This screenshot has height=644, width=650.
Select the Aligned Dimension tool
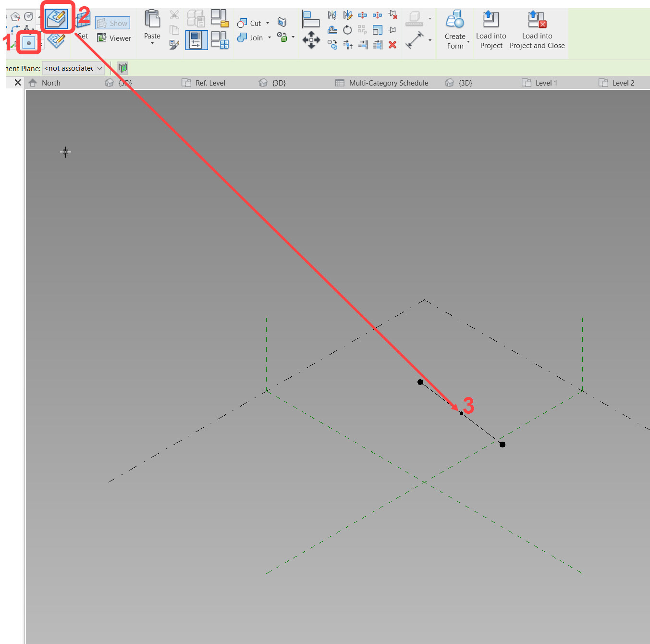414,38
